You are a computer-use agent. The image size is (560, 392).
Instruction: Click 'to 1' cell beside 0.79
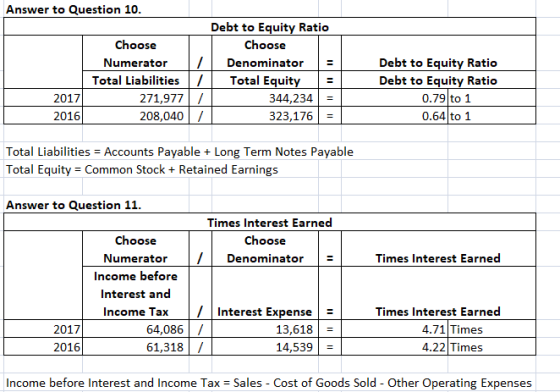click(492, 98)
